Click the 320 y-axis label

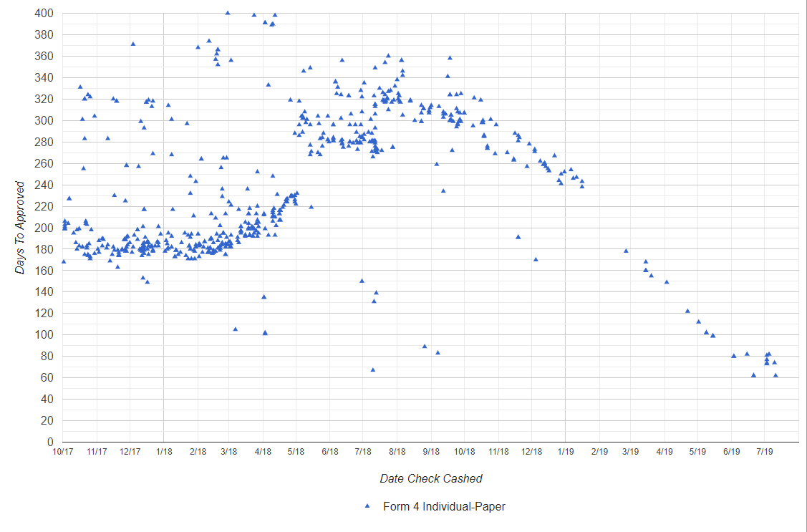pos(44,99)
